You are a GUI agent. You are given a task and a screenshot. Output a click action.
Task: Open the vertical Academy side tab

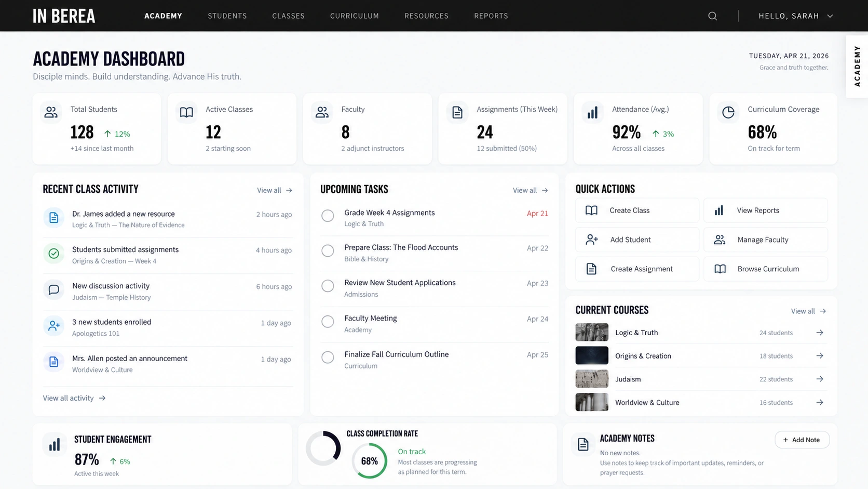point(857,66)
